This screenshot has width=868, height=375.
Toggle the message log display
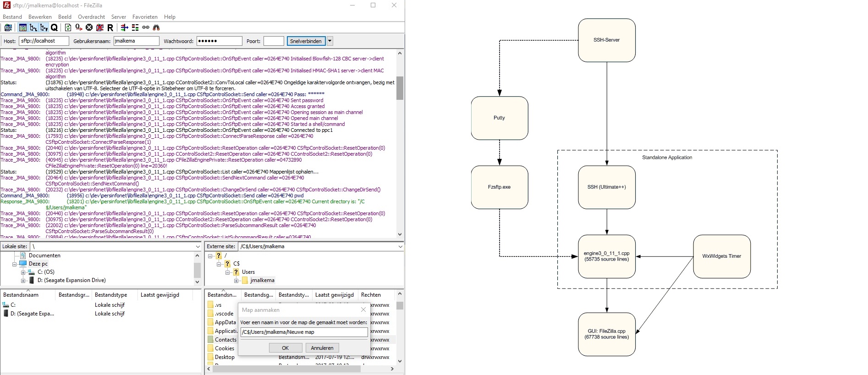coord(23,27)
